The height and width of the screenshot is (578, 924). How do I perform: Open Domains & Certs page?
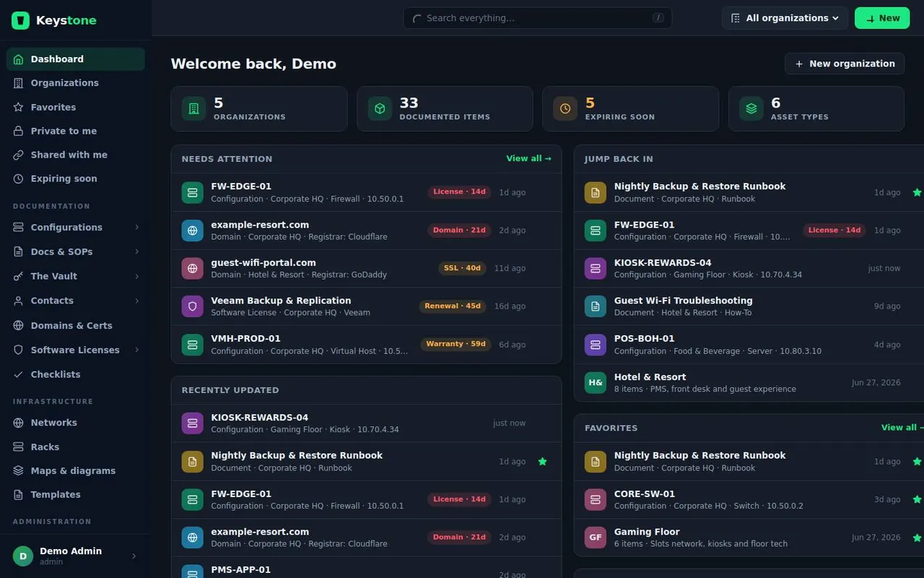76,325
